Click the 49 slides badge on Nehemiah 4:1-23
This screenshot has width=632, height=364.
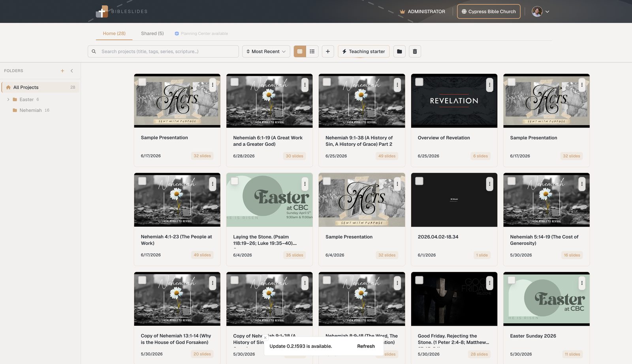coord(202,255)
